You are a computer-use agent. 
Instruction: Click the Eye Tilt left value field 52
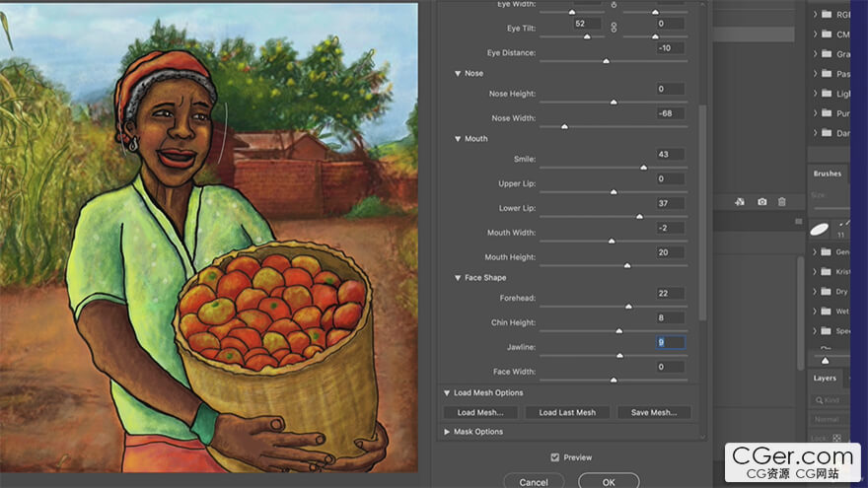pos(587,24)
